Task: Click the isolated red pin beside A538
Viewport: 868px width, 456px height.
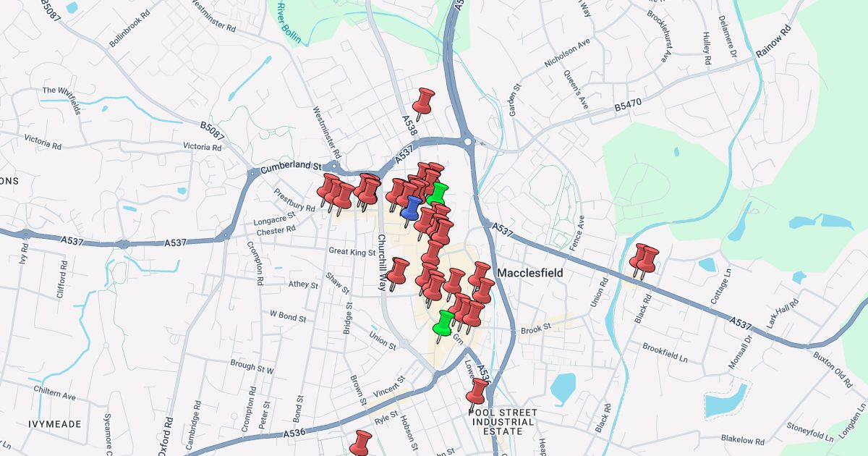Action: 424,101
